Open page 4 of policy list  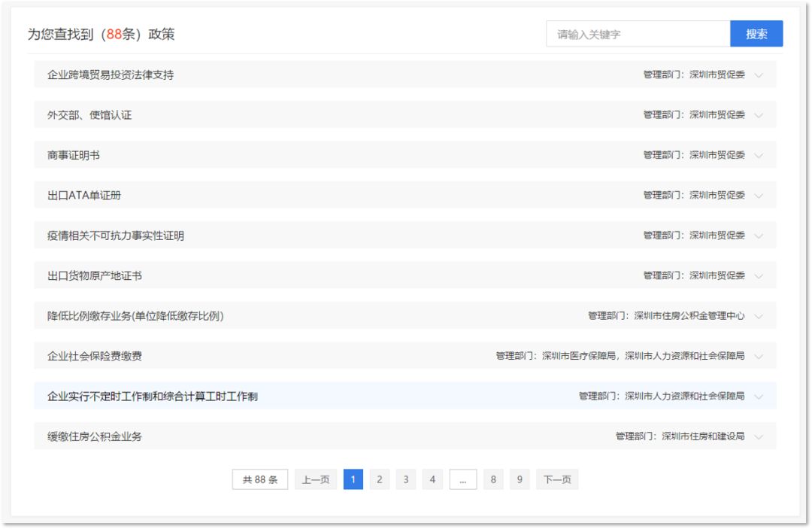tap(432, 479)
